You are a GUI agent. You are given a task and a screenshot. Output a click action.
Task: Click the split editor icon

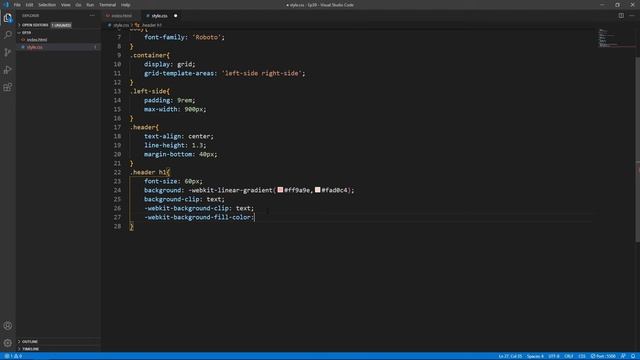pos(621,16)
